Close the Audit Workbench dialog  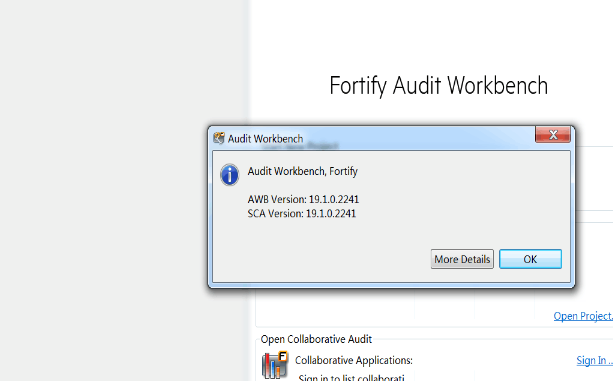pos(553,135)
